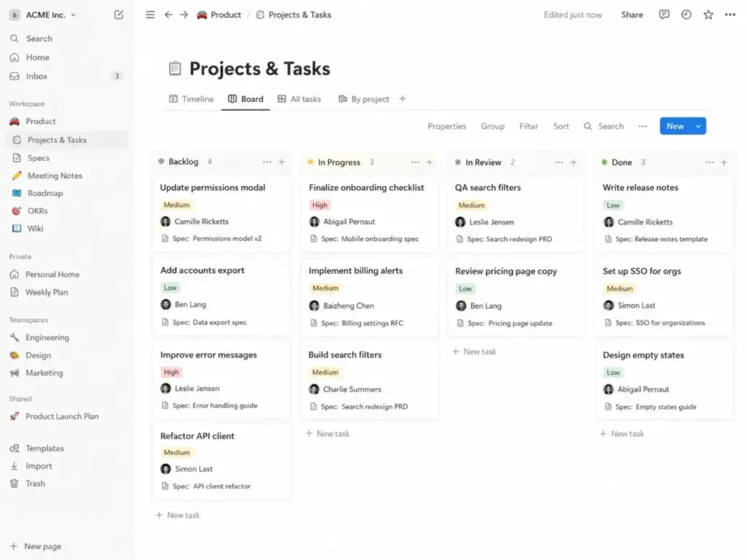Open the sidebar Search
747x560 pixels.
pyautogui.click(x=66, y=39)
